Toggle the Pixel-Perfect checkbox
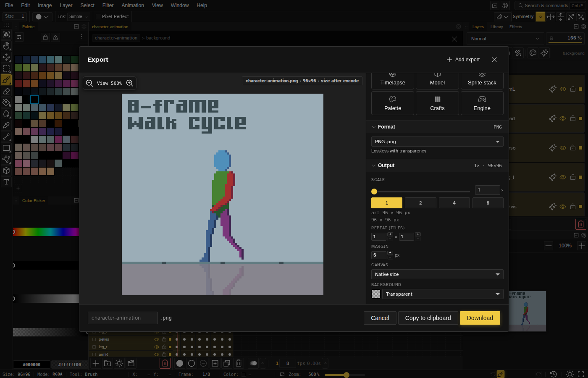Image resolution: width=588 pixels, height=378 pixels. click(x=99, y=16)
